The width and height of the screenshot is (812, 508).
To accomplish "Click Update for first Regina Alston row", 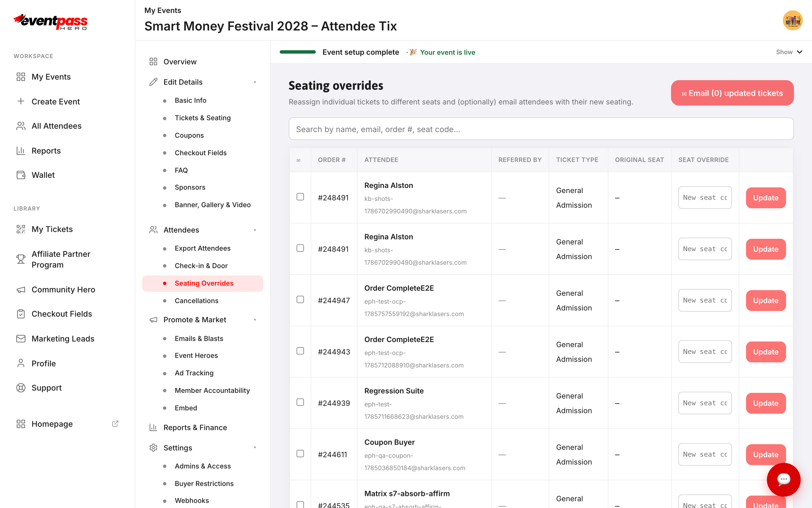I will tap(766, 198).
